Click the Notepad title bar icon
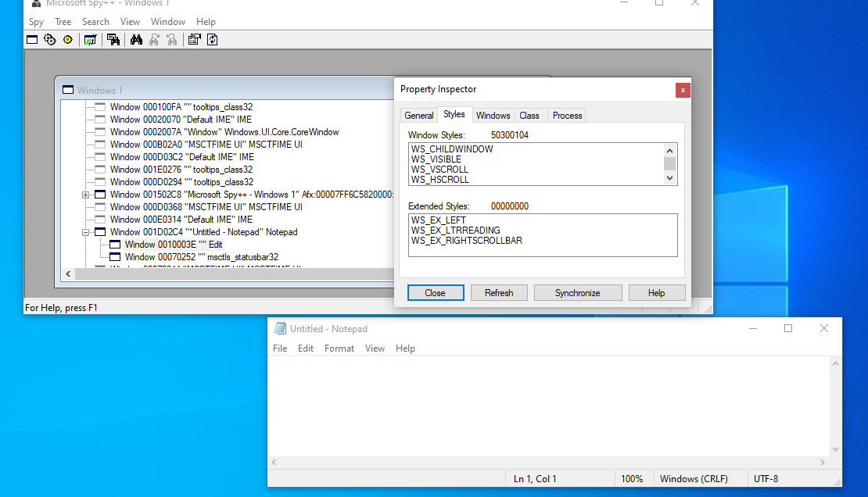868x497 pixels. (280, 328)
